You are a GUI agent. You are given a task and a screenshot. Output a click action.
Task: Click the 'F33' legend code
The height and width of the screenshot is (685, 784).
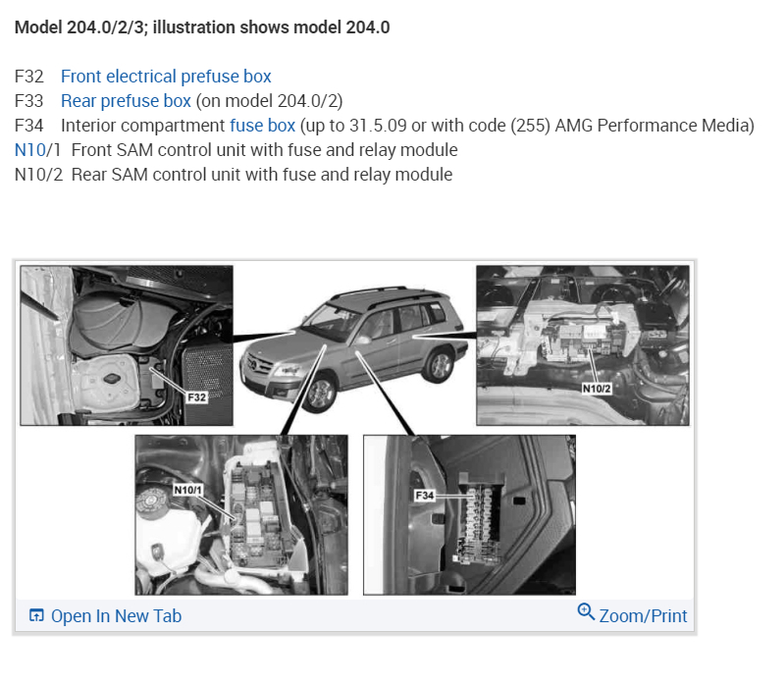(x=29, y=101)
